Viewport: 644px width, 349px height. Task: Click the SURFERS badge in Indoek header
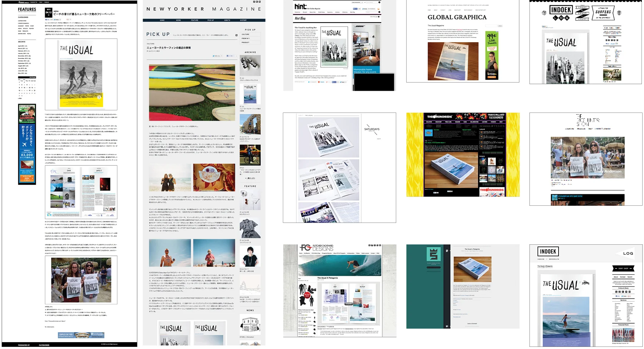(x=603, y=13)
